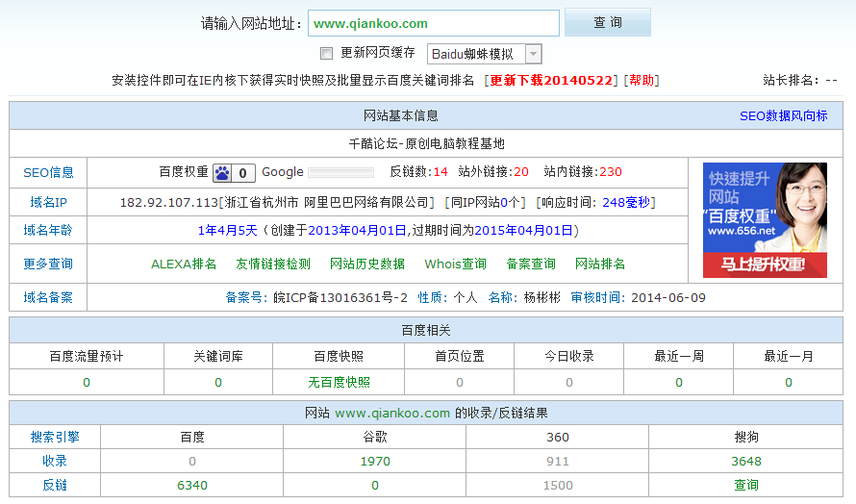Click the 域名年龄 row label

point(48,231)
